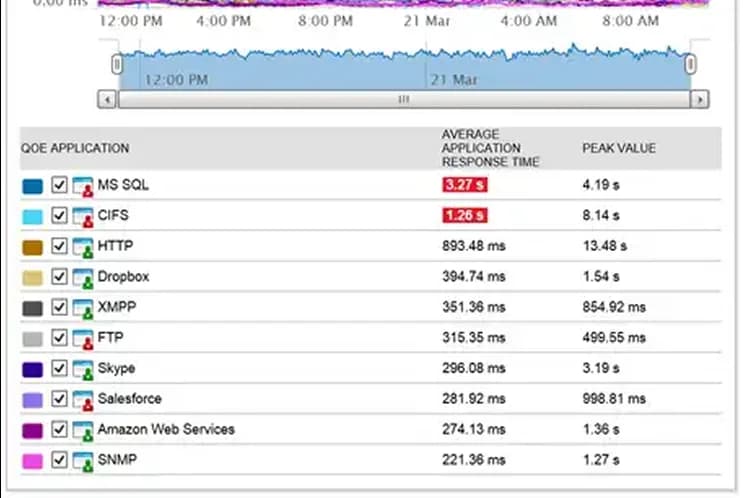Viewport: 747px width, 498px height.
Task: Click the SNMP pink color swatch
Action: (32, 461)
